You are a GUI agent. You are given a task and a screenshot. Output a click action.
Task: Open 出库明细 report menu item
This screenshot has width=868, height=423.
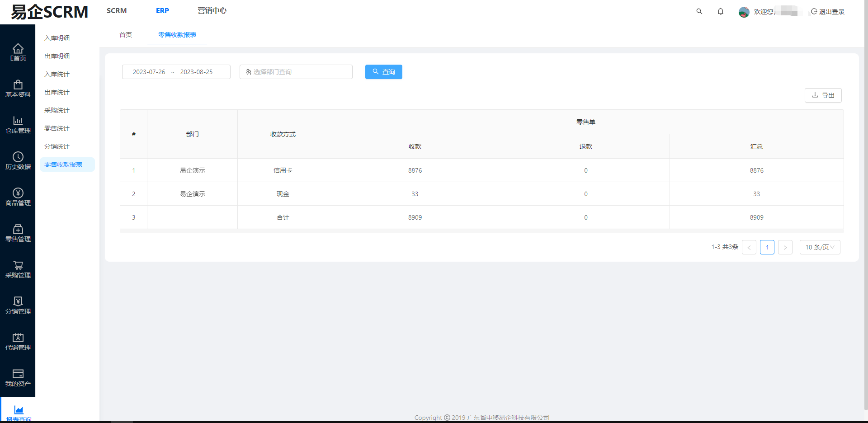click(57, 56)
